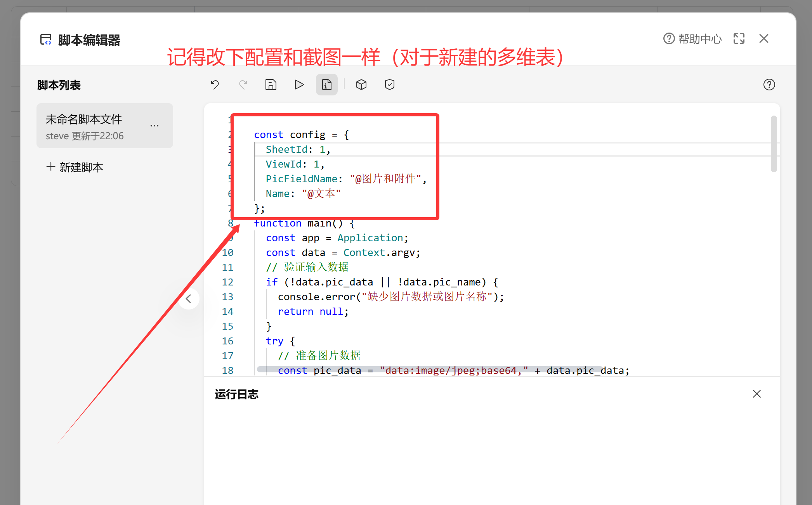The height and width of the screenshot is (505, 812).
Task: Close the 脚本编辑器 dialog
Action: [763, 38]
